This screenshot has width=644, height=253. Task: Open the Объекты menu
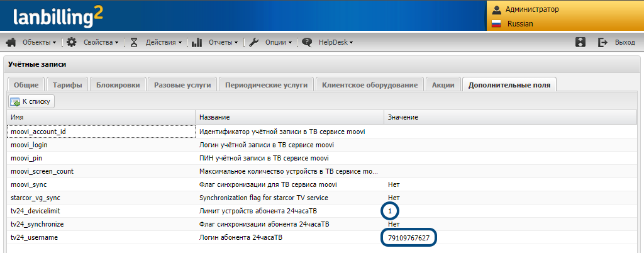36,42
